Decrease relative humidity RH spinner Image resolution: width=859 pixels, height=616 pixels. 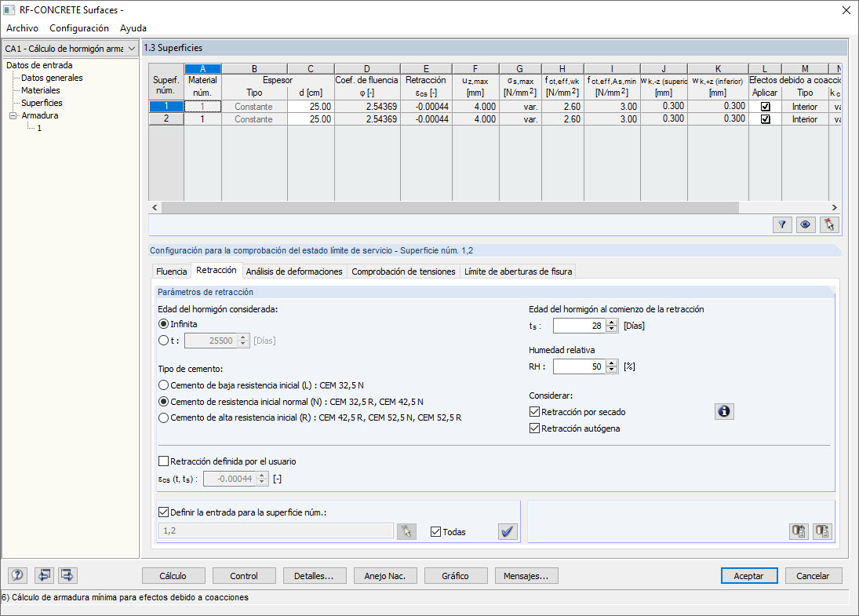(612, 370)
